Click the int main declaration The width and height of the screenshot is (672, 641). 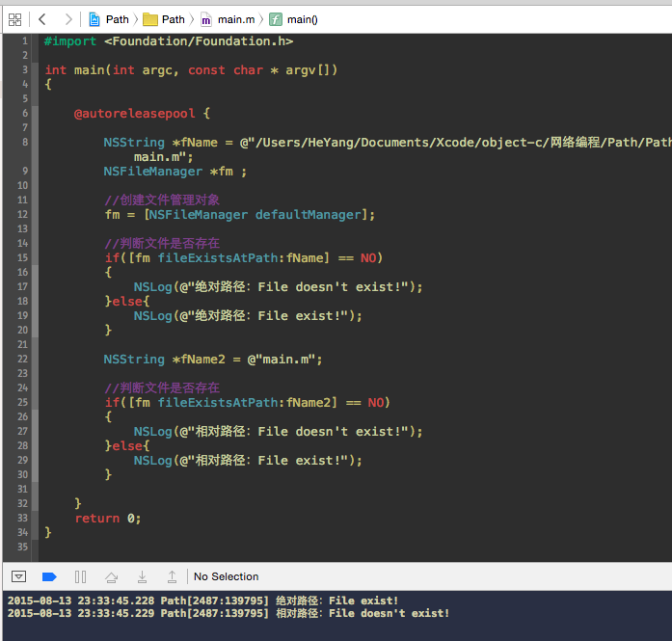pos(191,69)
